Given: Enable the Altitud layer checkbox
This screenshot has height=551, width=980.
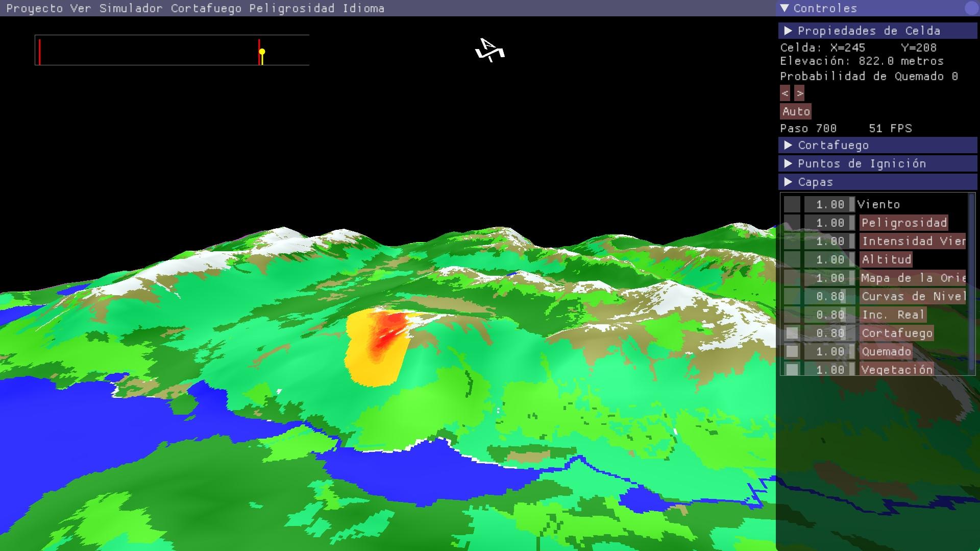Looking at the screenshot, I should click(x=792, y=259).
